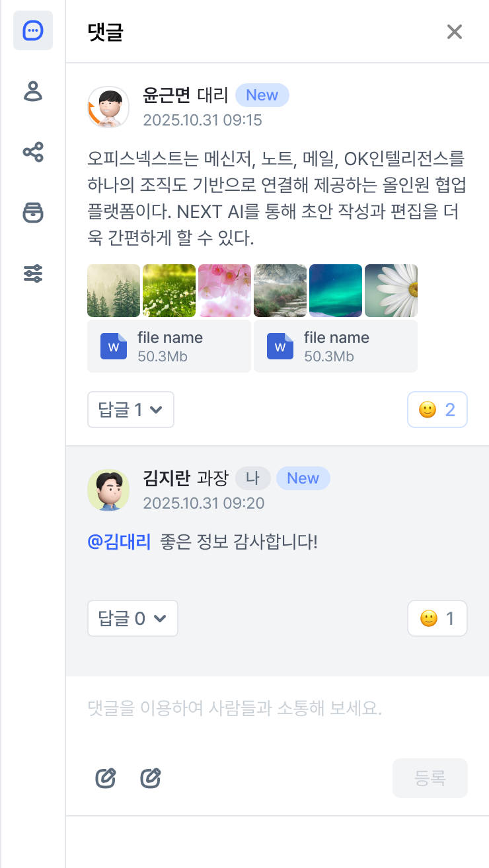
Task: Open the person profile sidebar icon
Action: tap(33, 91)
